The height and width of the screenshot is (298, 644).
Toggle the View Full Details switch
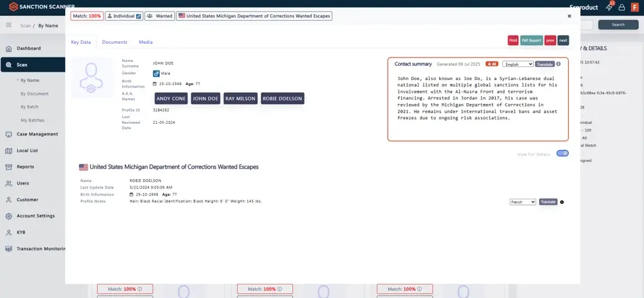562,154
